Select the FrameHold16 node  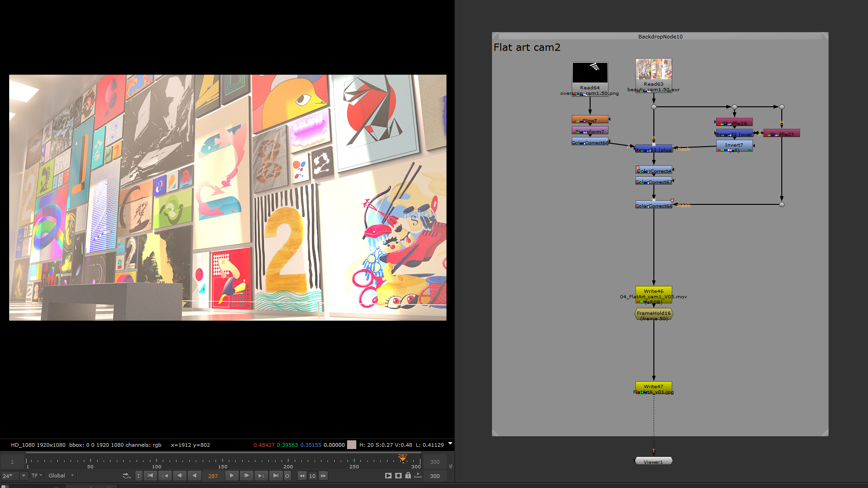point(653,314)
